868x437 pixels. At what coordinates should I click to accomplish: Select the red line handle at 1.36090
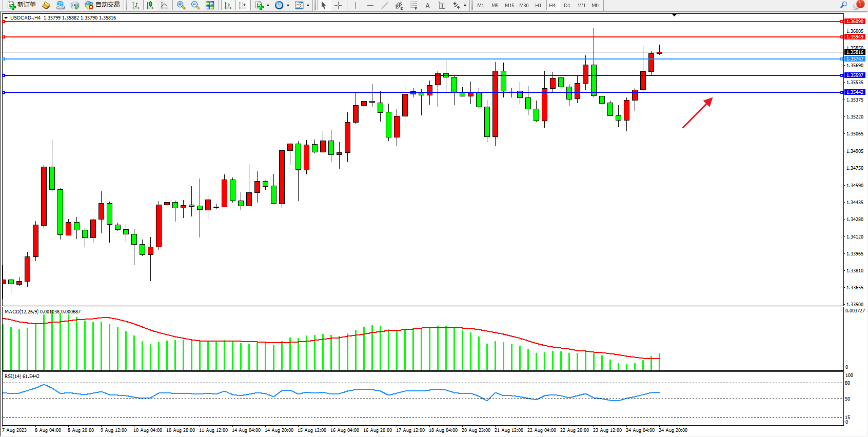[4, 22]
